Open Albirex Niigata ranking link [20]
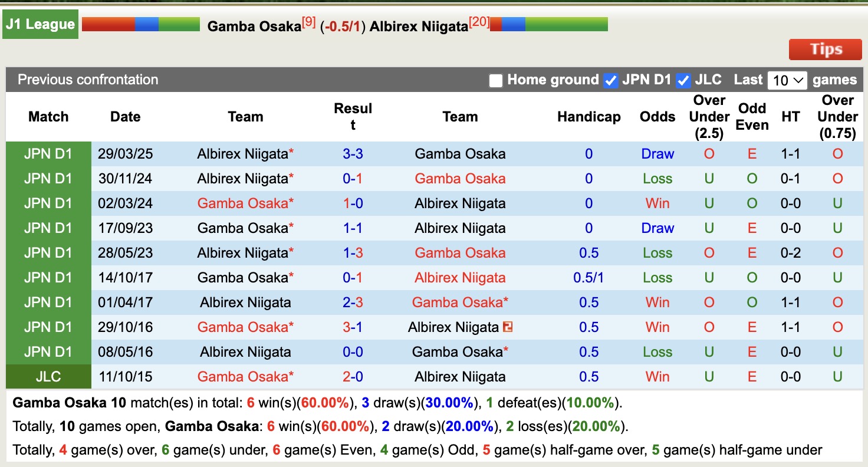The width and height of the screenshot is (868, 467). (479, 21)
